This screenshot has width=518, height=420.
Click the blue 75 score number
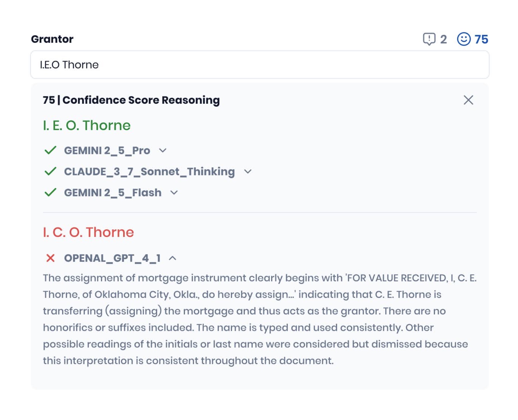click(x=481, y=39)
